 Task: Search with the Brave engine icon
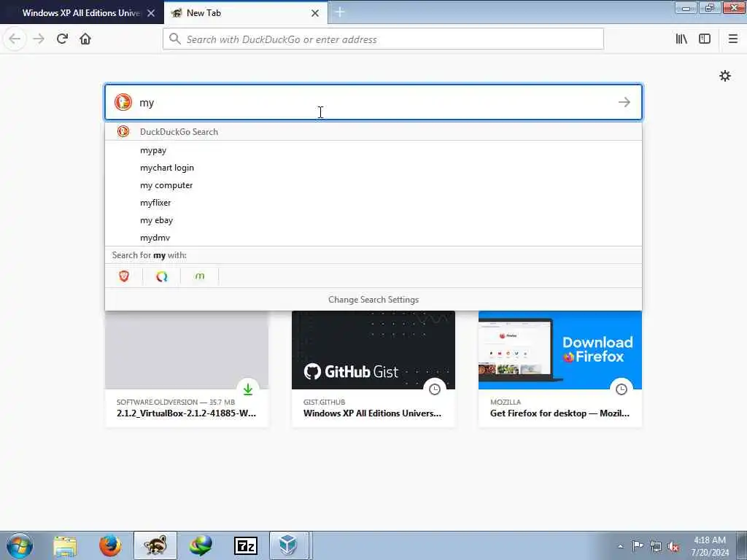tap(124, 276)
